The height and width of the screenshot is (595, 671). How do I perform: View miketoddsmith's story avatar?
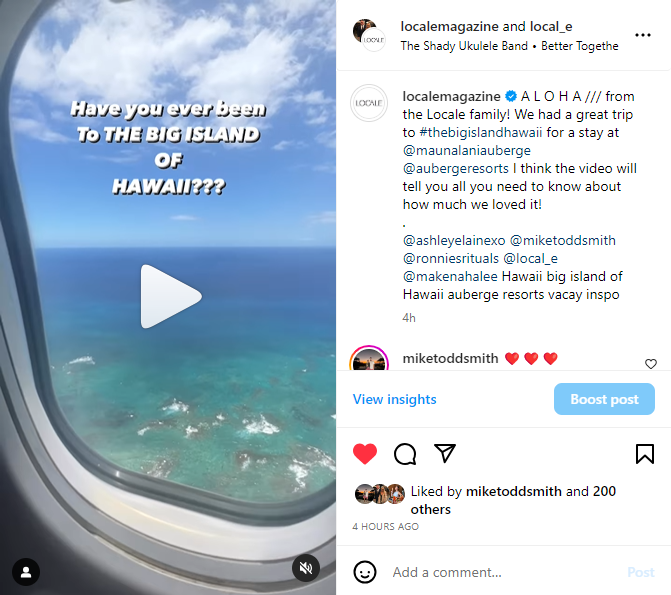pos(369,359)
